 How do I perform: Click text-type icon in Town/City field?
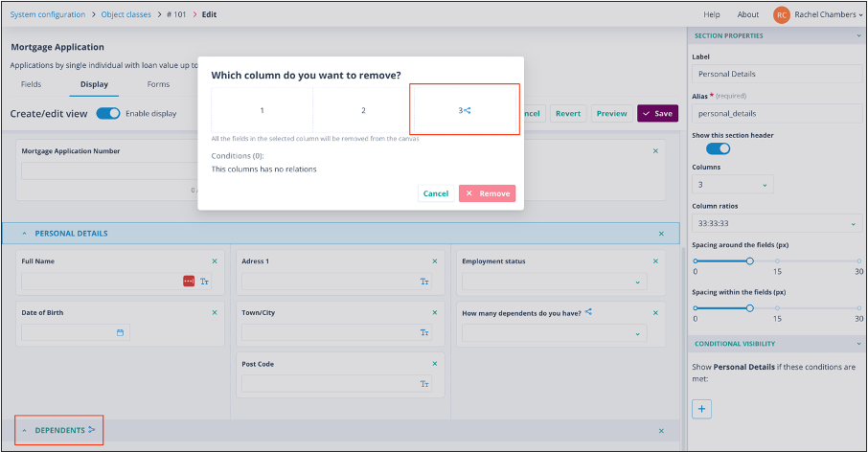pyautogui.click(x=424, y=332)
